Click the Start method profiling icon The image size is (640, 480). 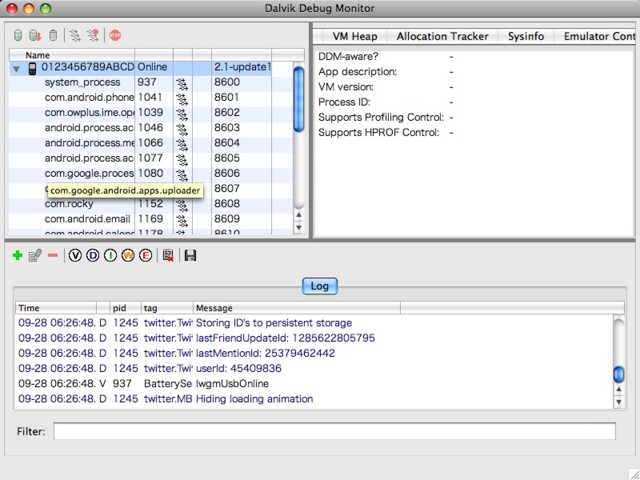pos(93,36)
